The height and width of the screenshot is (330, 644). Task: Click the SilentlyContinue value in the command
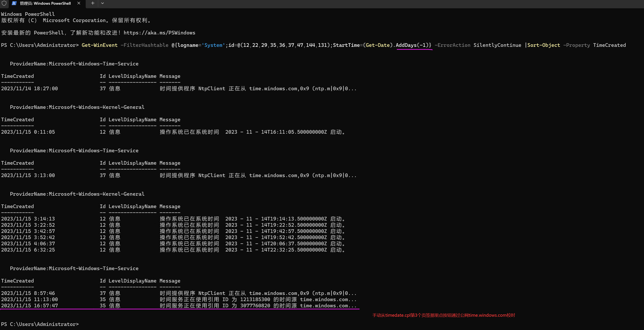[x=497, y=45]
